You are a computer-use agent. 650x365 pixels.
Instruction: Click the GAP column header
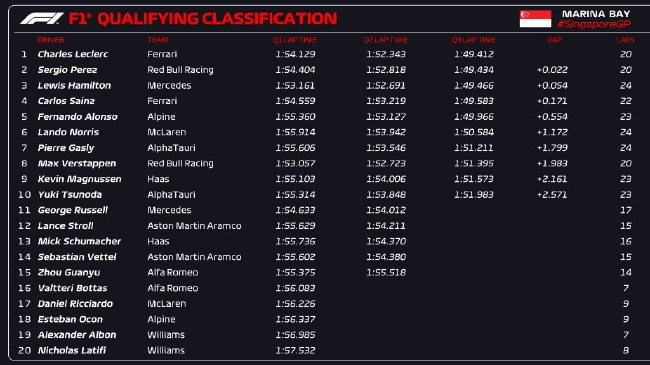(554, 40)
